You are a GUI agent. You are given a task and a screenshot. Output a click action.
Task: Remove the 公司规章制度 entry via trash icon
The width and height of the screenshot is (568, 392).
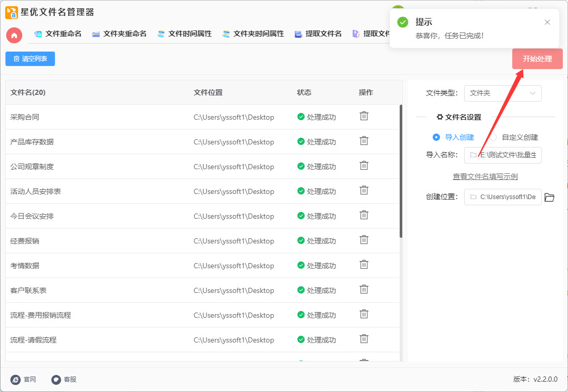point(364,166)
